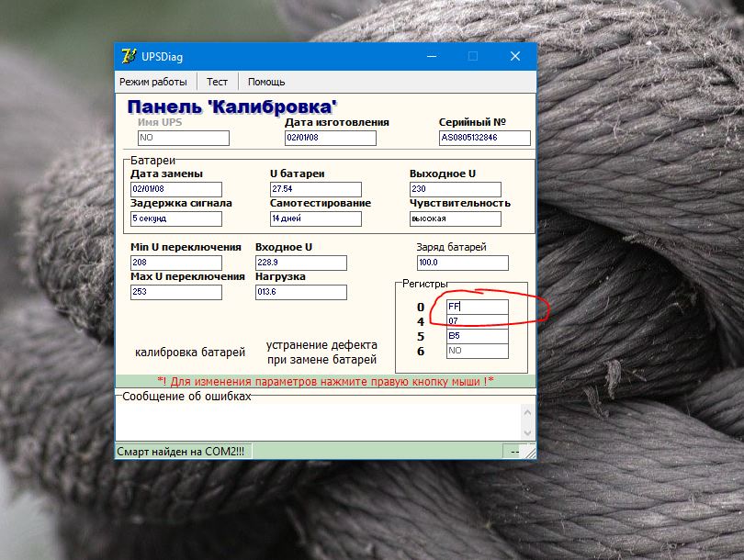Screen dimensions: 744x560
Task: Click the калибровка батарей label
Action: point(190,353)
